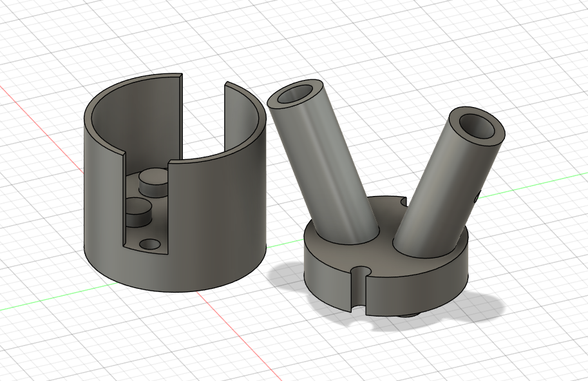Select the bore opening of the right tube
Screen dimensions: 588x381
point(478,127)
